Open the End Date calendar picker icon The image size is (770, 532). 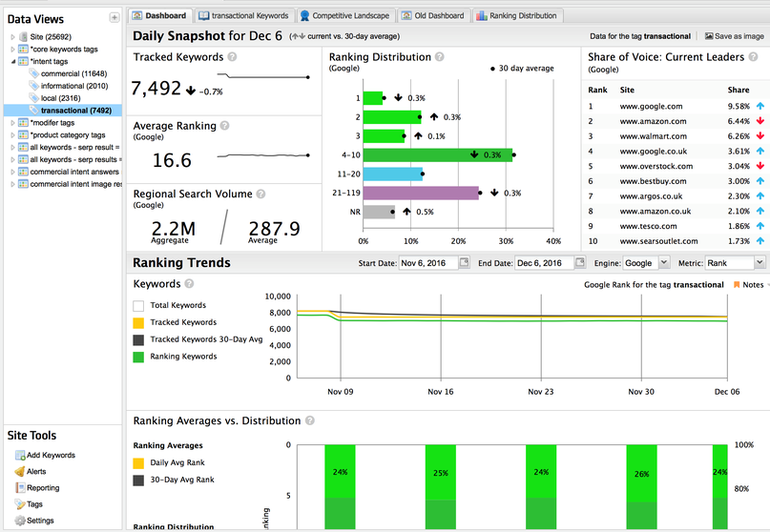pyautogui.click(x=580, y=262)
